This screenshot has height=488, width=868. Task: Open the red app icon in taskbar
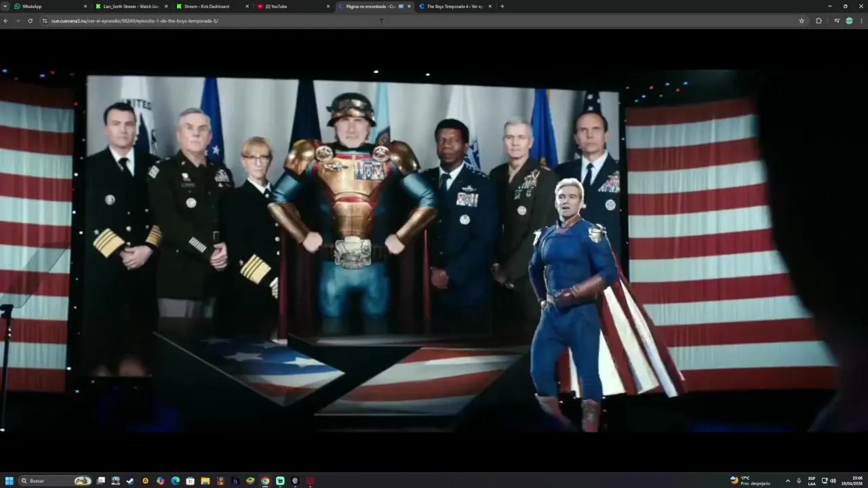310,481
